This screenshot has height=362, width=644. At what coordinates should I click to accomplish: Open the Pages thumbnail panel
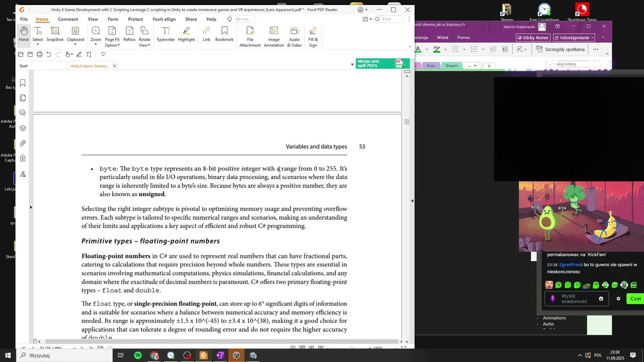pyautogui.click(x=23, y=98)
